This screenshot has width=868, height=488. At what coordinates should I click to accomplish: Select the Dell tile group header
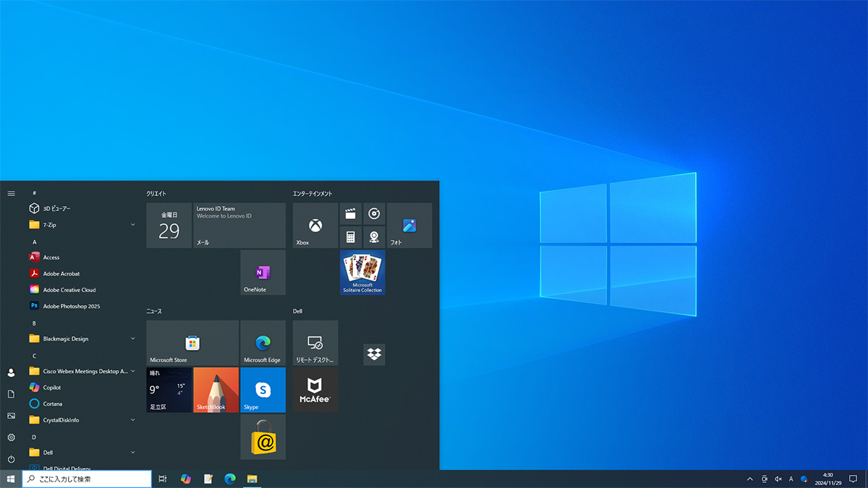(x=297, y=311)
